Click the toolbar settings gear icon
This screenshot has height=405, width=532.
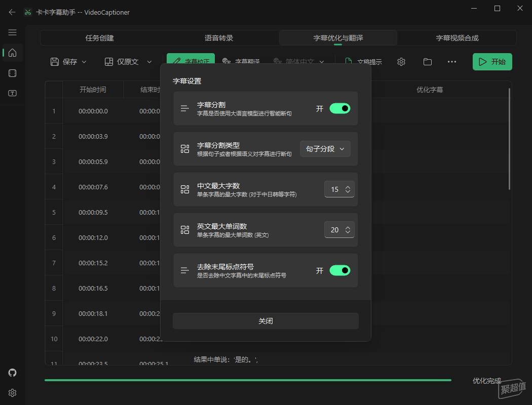tap(401, 62)
